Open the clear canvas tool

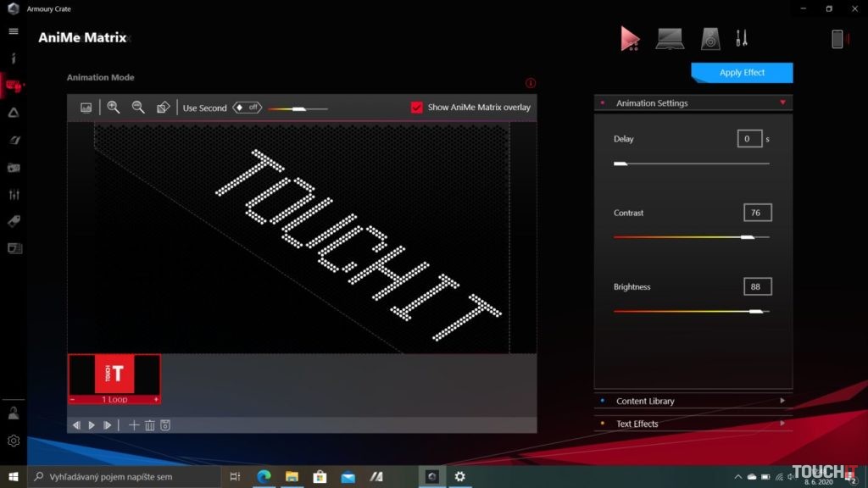pyautogui.click(x=163, y=108)
